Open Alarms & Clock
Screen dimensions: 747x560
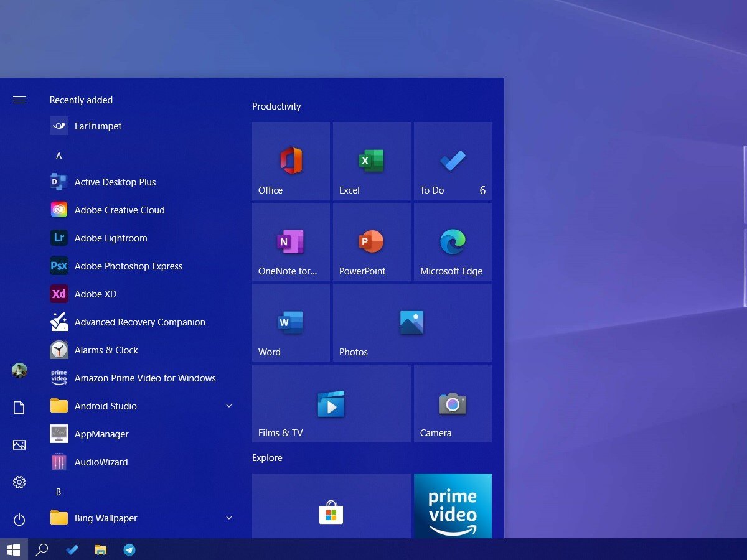[x=142, y=350]
